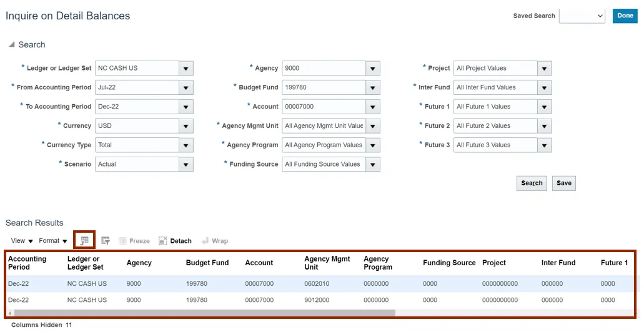Click into the Account input field
644x332 pixels.
pyautogui.click(x=324, y=107)
